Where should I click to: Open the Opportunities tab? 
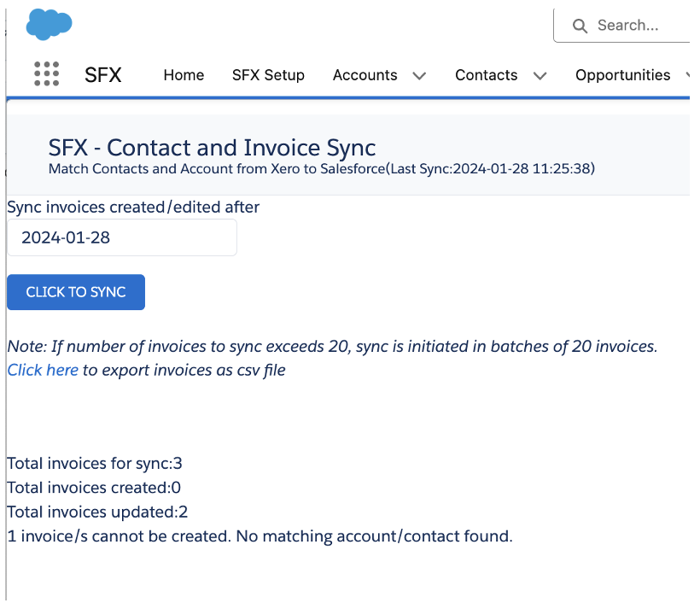622,75
